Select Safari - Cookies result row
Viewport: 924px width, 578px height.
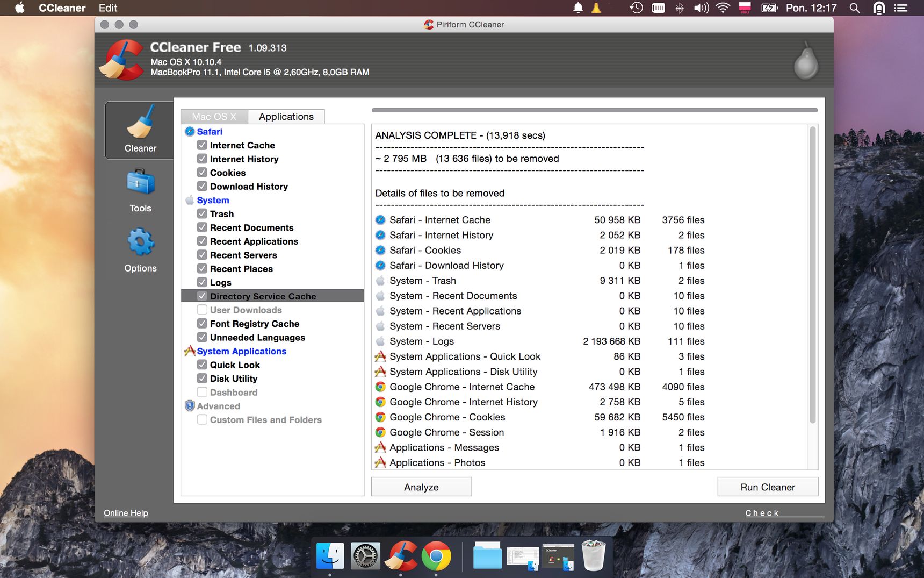(540, 251)
